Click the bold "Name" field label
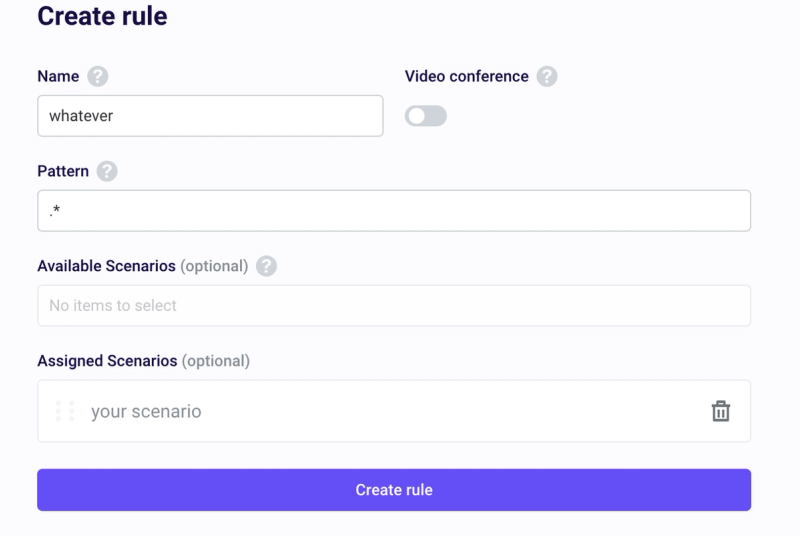The image size is (800, 536). tap(58, 77)
